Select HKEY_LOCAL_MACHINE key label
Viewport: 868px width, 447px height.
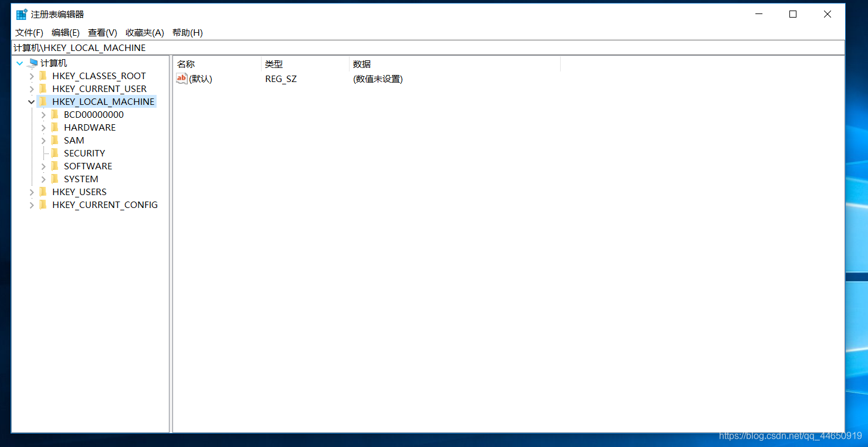tap(103, 102)
